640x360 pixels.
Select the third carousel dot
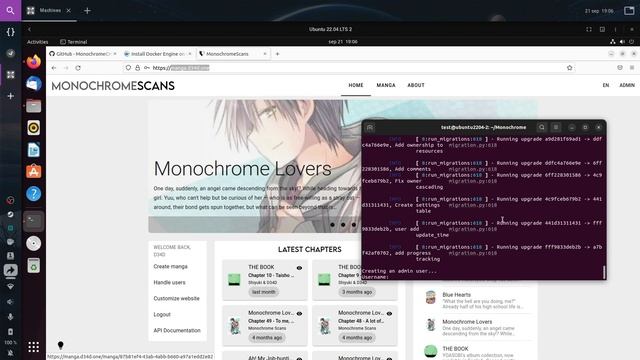pyautogui.click(x=353, y=224)
